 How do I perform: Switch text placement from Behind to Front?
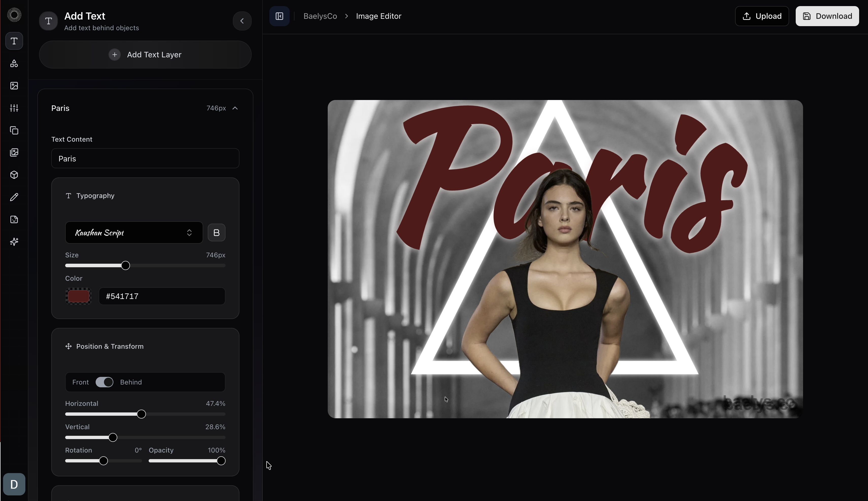click(105, 382)
